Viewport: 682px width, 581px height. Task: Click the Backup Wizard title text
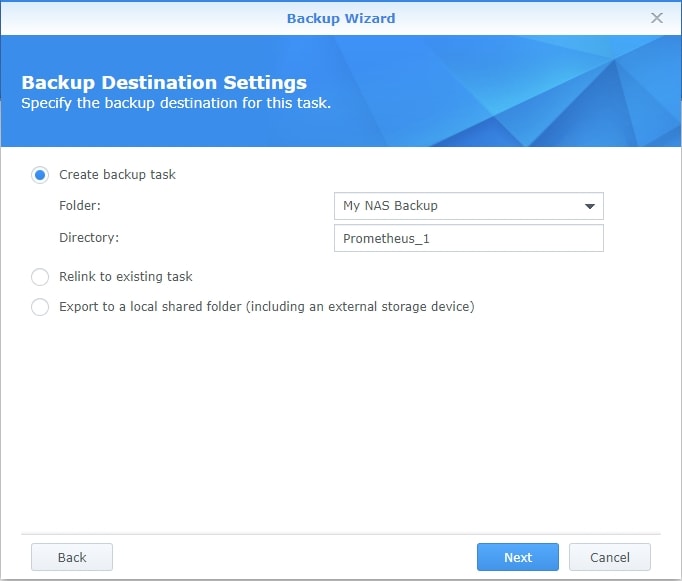pyautogui.click(x=341, y=18)
